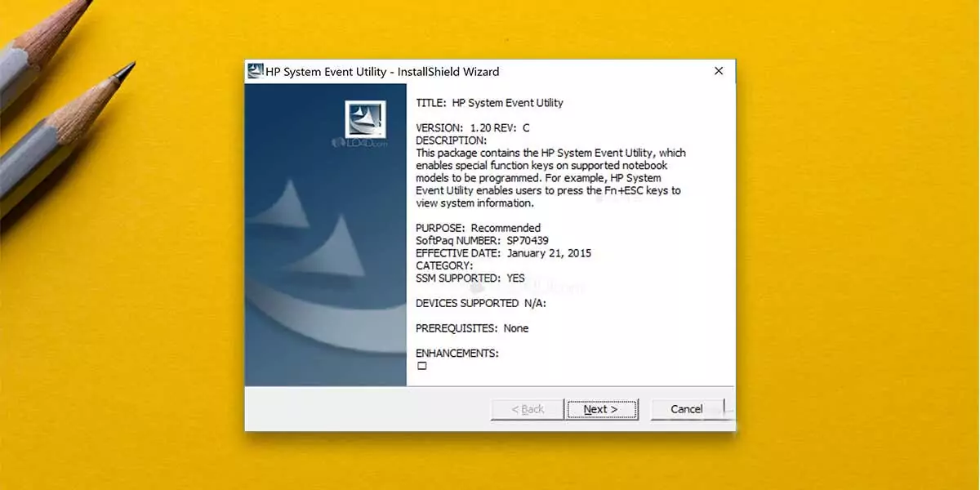Click the empty CATEGORY label
980x490 pixels.
tap(444, 265)
